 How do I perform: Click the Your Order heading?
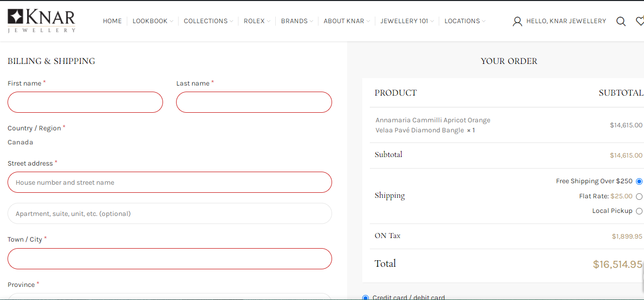pyautogui.click(x=509, y=61)
